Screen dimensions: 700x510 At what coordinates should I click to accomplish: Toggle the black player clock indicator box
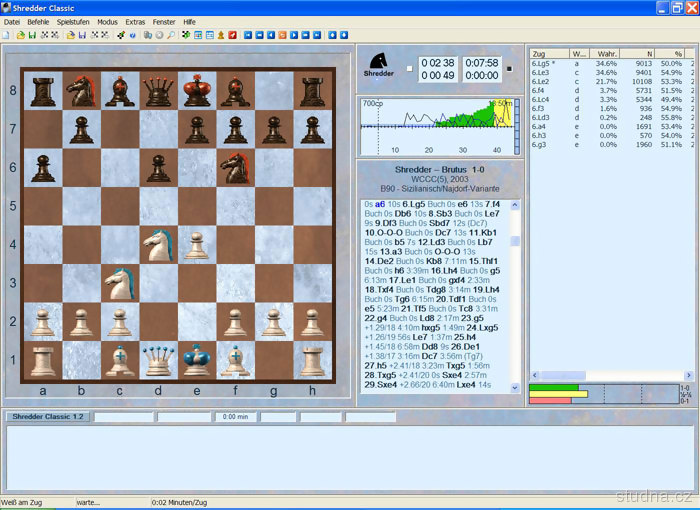coord(507,69)
